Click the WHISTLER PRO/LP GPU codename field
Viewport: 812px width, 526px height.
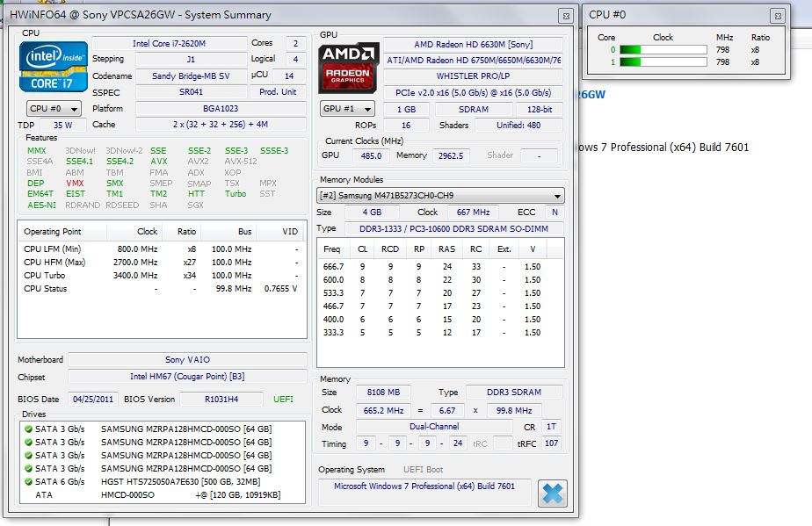coord(473,76)
